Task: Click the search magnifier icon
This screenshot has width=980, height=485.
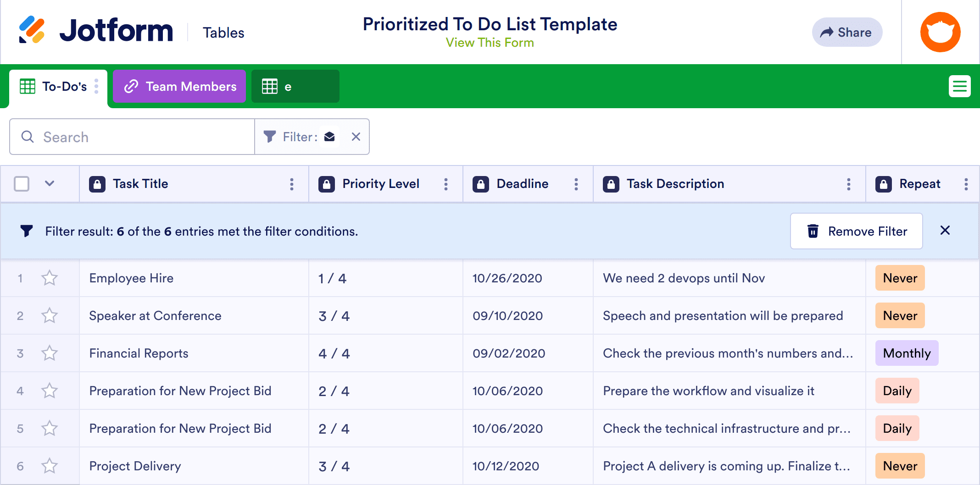Action: pyautogui.click(x=28, y=137)
